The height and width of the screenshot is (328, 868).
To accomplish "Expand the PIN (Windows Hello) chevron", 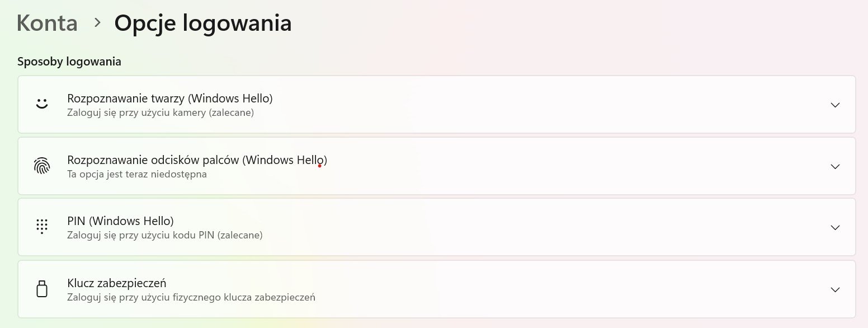I will 835,227.
